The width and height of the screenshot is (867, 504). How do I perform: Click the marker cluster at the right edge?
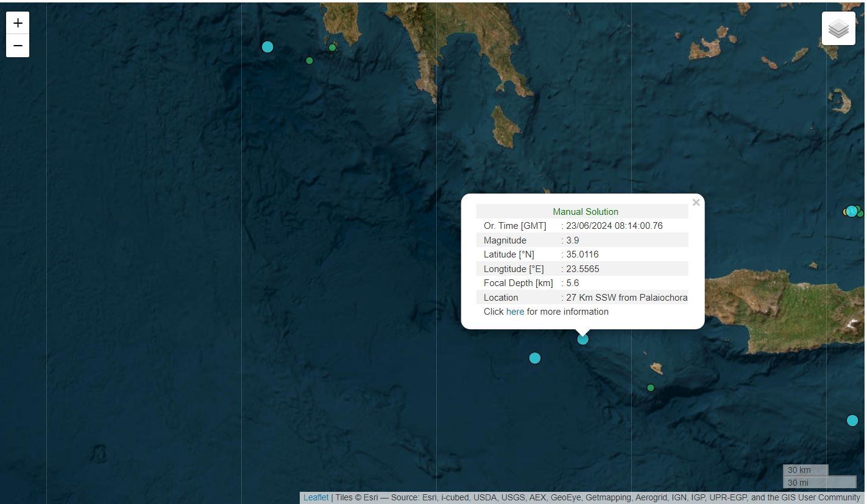[852, 211]
